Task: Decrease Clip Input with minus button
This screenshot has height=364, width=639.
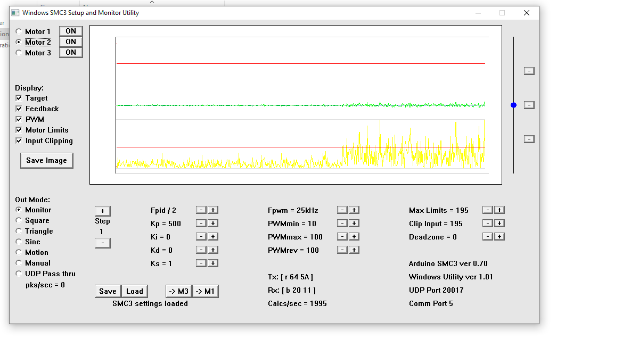Action: 488,223
